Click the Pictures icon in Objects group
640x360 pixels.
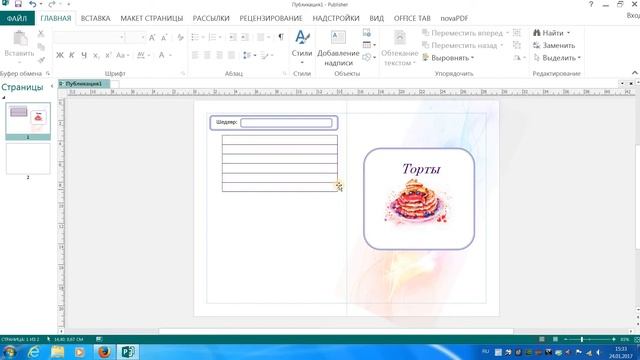click(367, 33)
